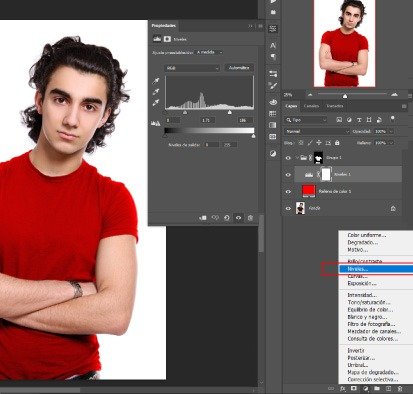
Task: Collapse the Grupo 1 group arrow
Action: [x=297, y=158]
